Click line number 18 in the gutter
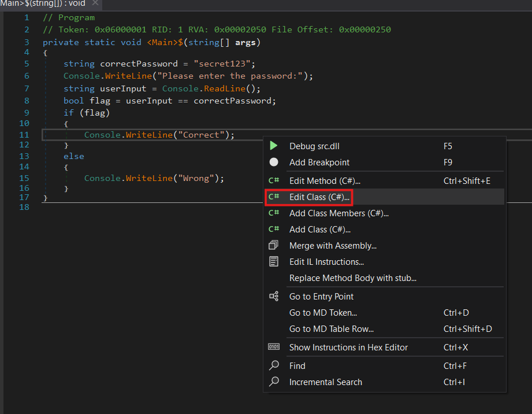This screenshot has width=532, height=414. point(24,207)
